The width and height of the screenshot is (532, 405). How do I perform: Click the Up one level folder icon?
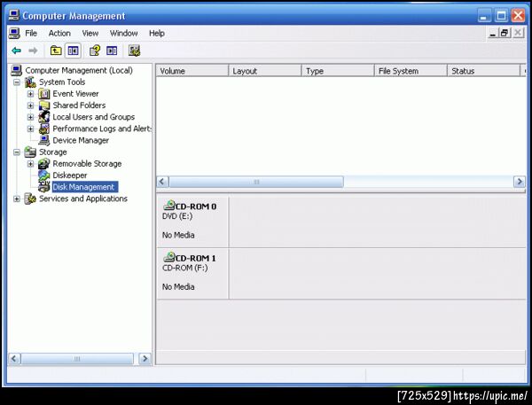point(56,51)
